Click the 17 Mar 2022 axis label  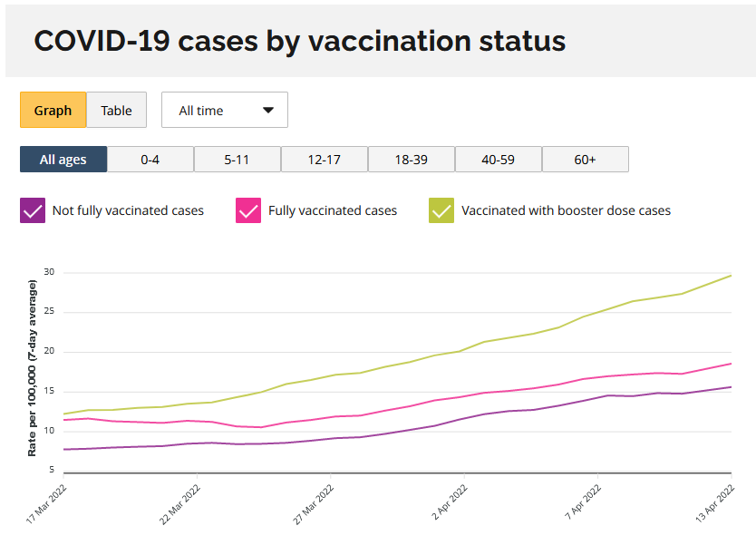46,504
